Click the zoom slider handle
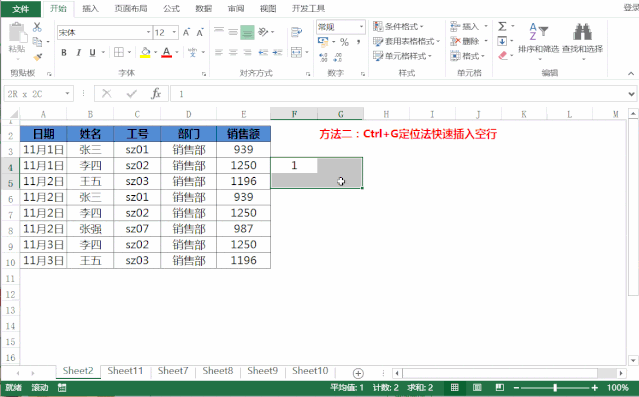 click(x=555, y=388)
